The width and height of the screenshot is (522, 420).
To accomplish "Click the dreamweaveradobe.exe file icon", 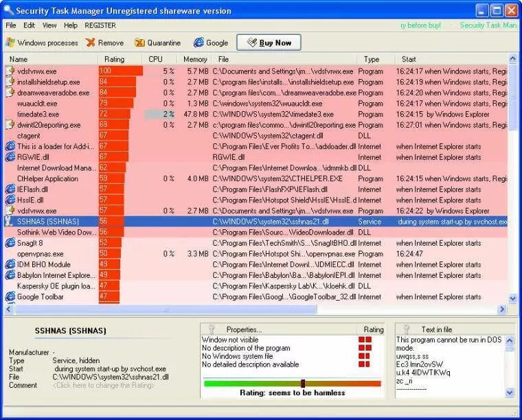I will coord(10,93).
